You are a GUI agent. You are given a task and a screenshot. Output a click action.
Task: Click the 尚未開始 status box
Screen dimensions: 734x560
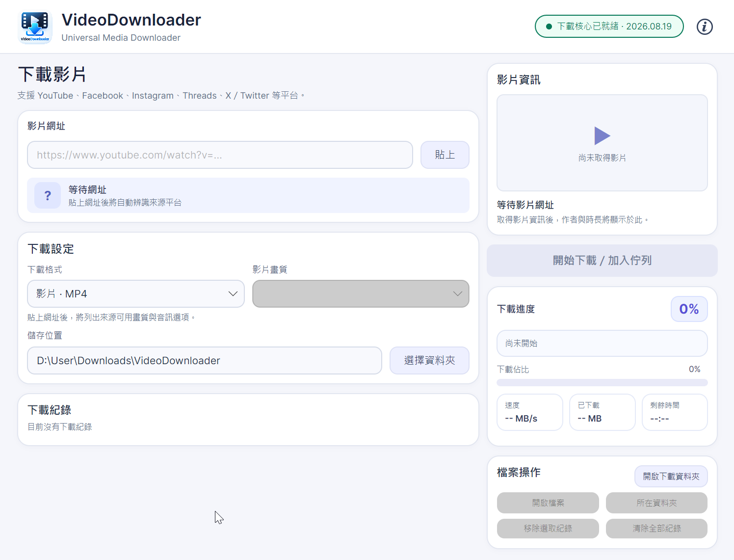(x=602, y=344)
